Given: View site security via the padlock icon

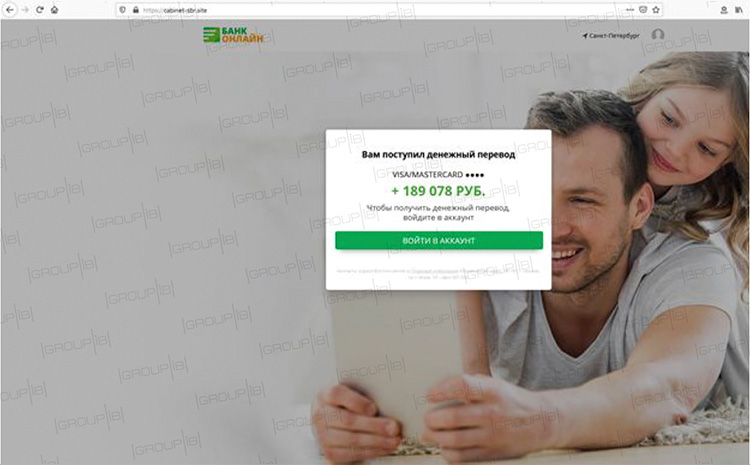Looking at the screenshot, I should click(x=136, y=10).
